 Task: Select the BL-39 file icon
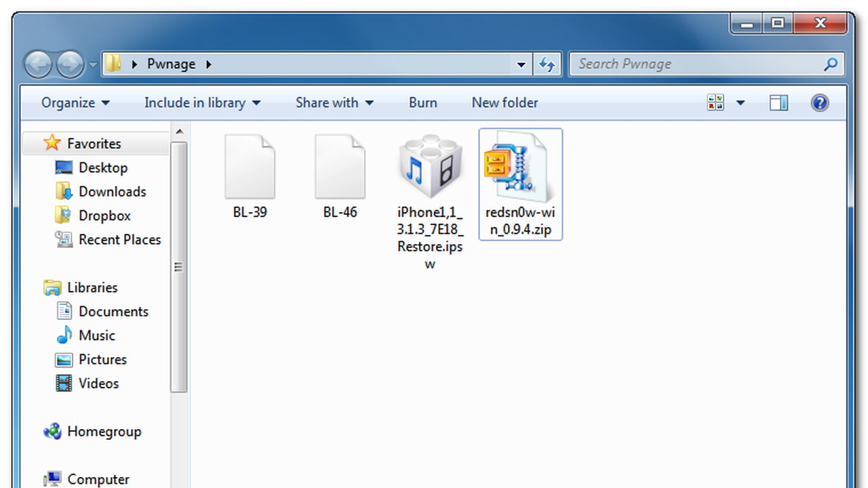coord(250,167)
